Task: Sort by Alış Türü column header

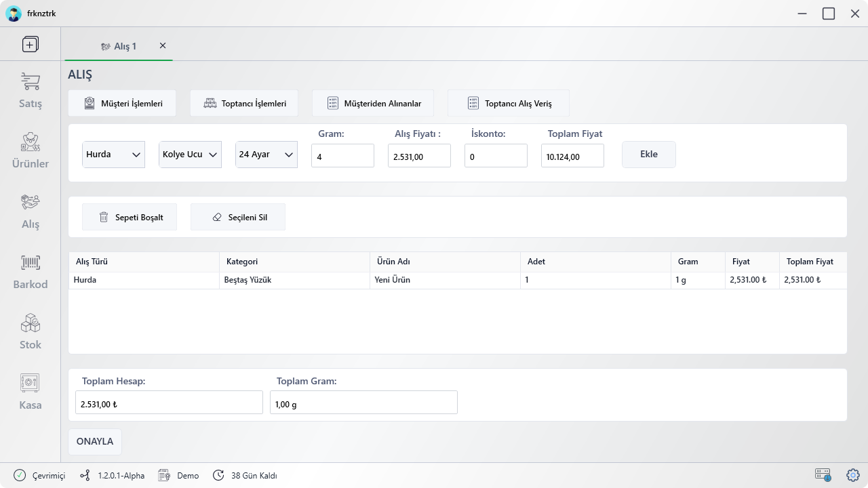Action: pyautogui.click(x=144, y=262)
